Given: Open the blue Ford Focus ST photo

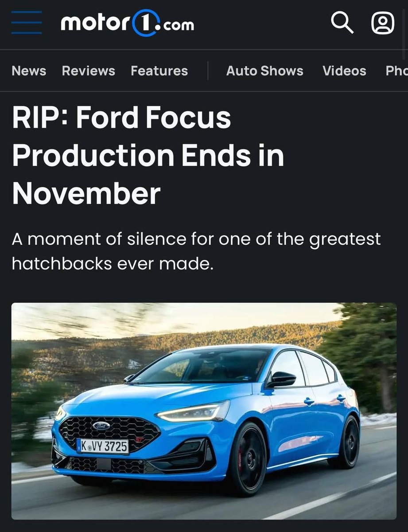Looking at the screenshot, I should click(204, 411).
